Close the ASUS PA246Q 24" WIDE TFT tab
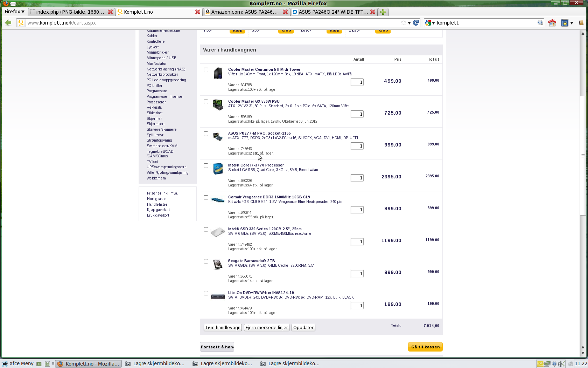Viewport: 588px width, 368px height. (x=373, y=12)
